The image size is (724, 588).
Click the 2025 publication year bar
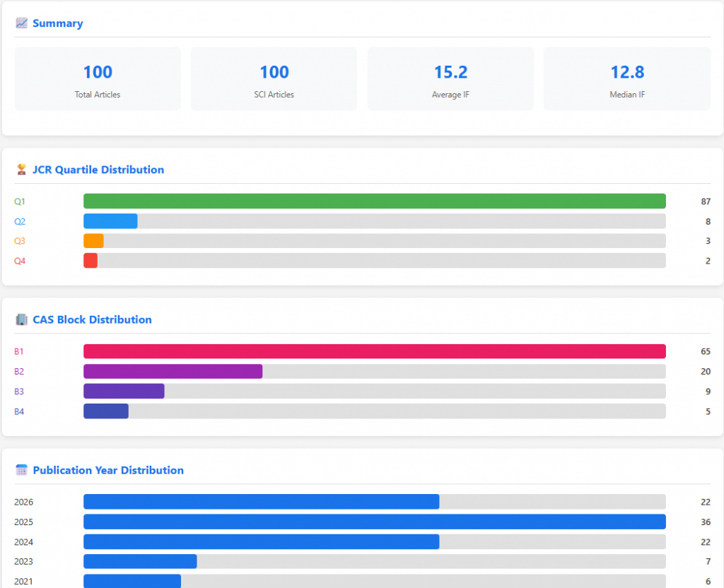375,522
